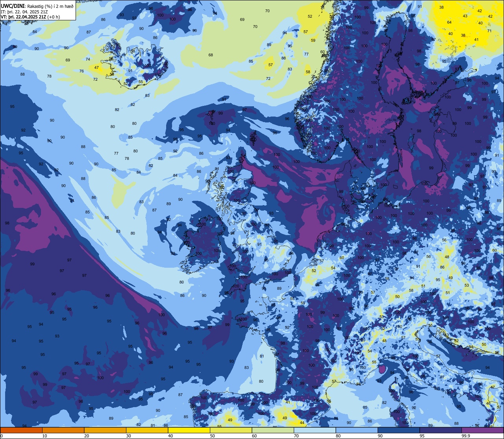Click the 90–95% dark blue legend swatch
504x439 pixels.
(x=398, y=430)
